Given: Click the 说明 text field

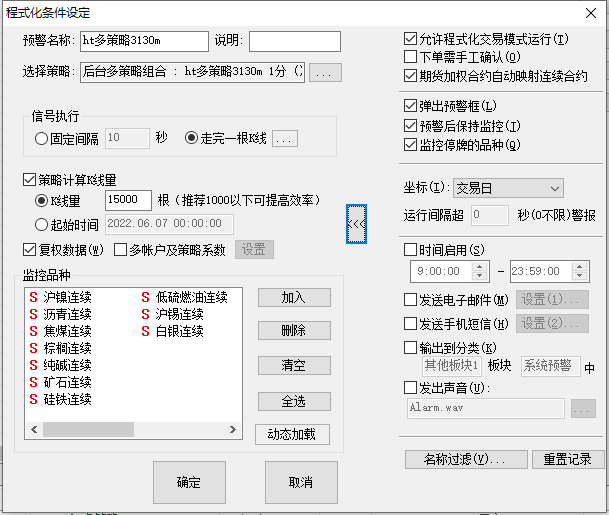Looking at the screenshot, I should 295,41.
